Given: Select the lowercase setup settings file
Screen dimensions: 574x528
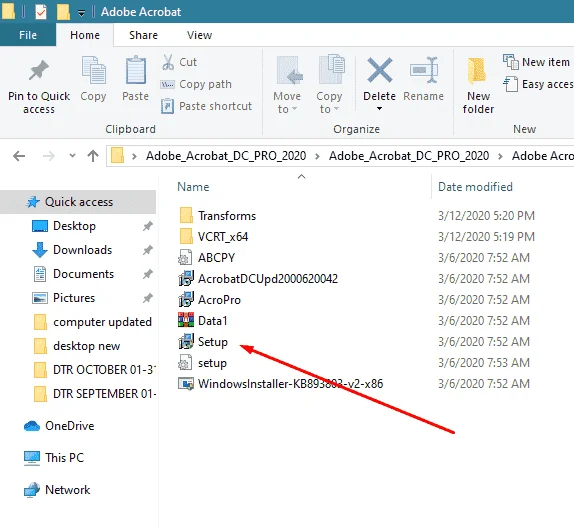Looking at the screenshot, I should click(x=203, y=363).
